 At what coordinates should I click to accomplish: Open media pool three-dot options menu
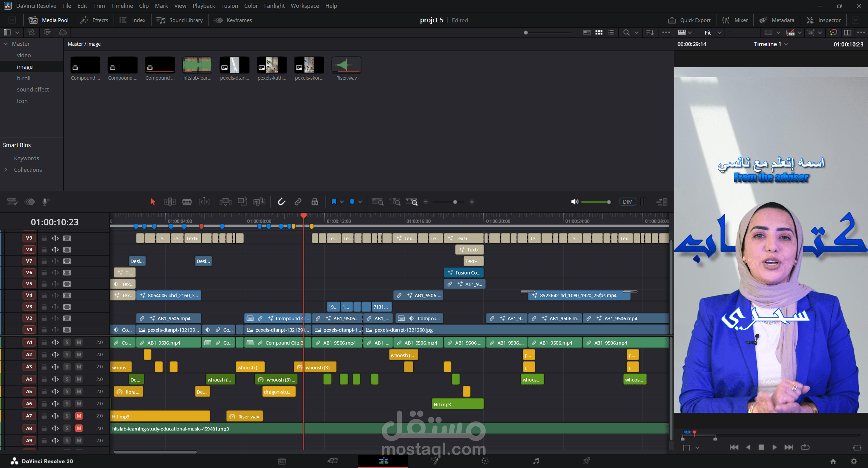click(666, 33)
